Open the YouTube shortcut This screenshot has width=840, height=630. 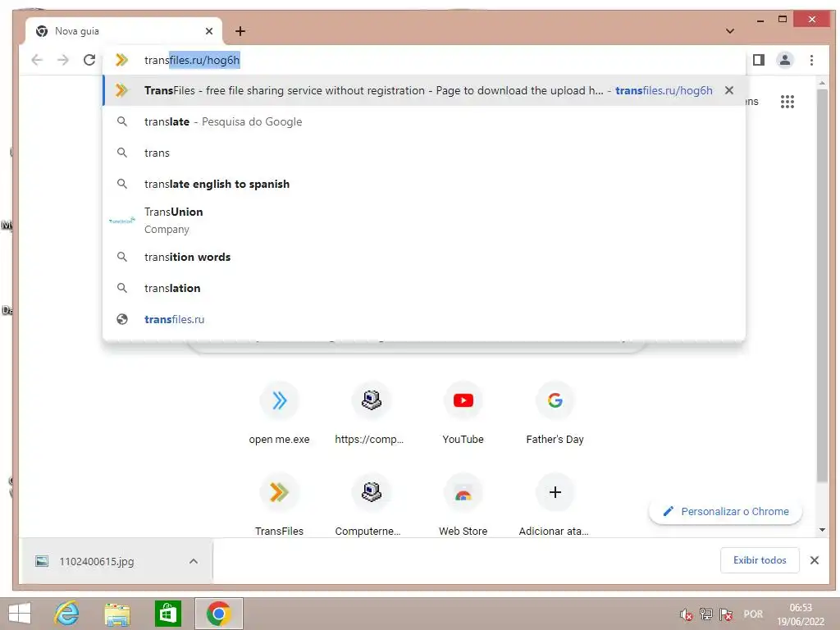click(463, 413)
